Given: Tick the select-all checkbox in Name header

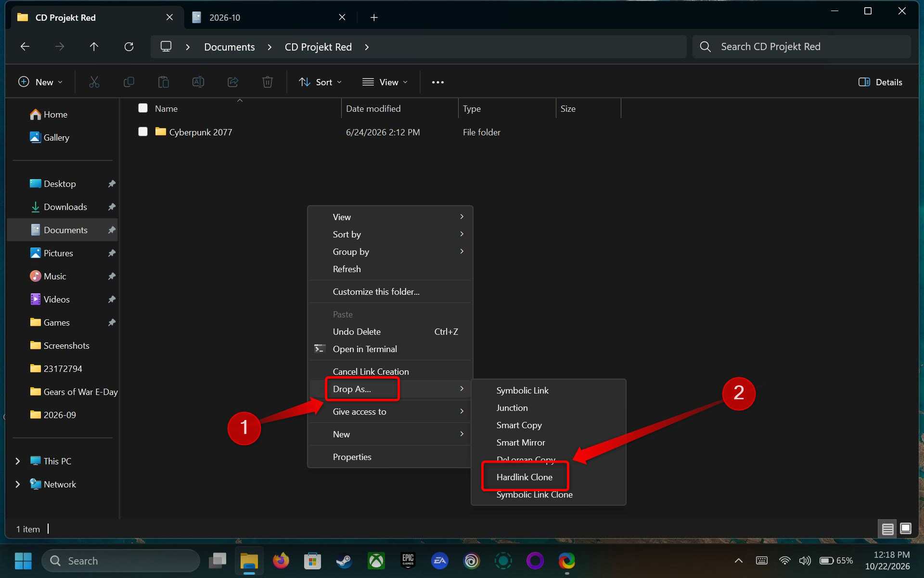Looking at the screenshot, I should click(143, 108).
